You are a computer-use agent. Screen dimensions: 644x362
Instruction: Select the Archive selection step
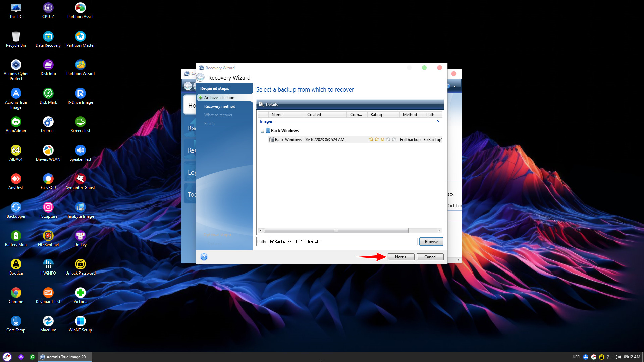pos(219,98)
